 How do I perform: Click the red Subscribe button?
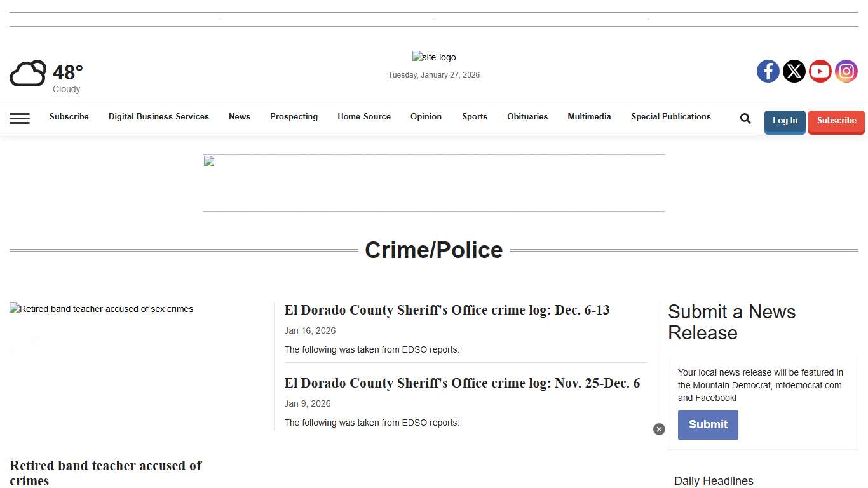coord(836,121)
